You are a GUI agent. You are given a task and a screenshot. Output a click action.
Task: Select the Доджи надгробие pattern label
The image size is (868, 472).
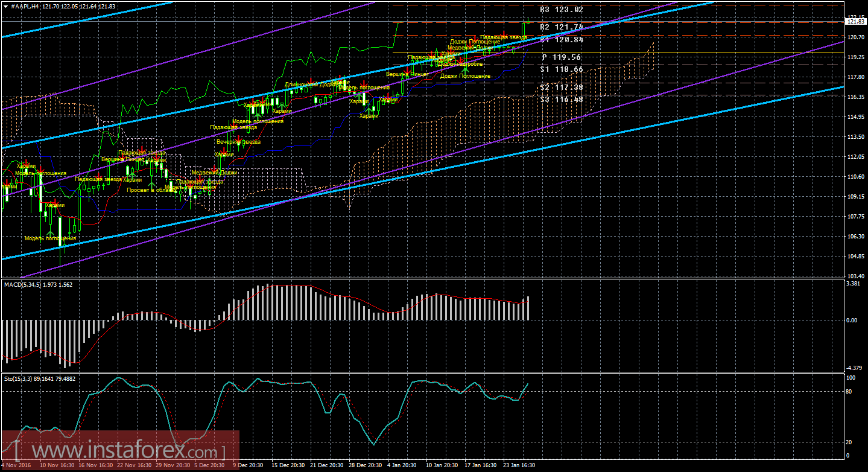tap(460, 64)
